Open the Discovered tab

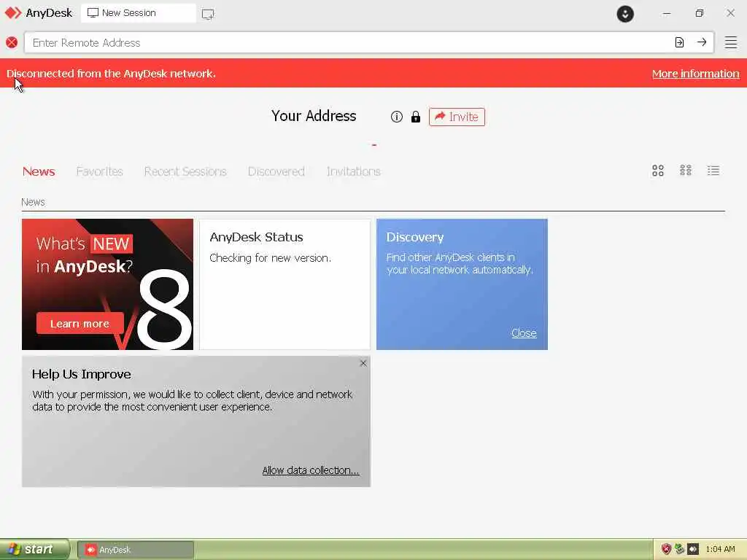click(x=276, y=171)
